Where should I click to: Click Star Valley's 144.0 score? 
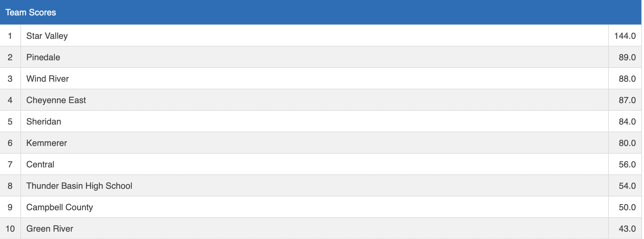point(625,36)
